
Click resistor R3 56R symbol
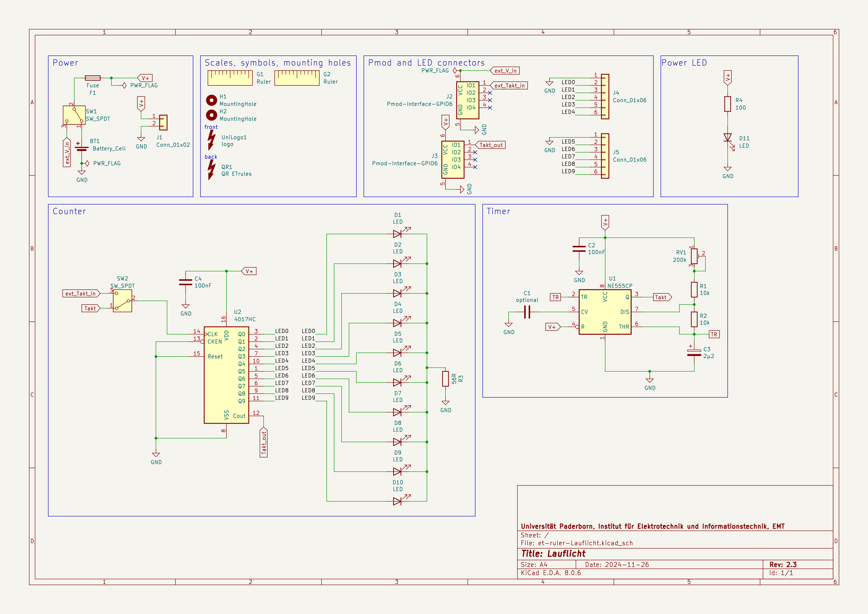point(445,379)
